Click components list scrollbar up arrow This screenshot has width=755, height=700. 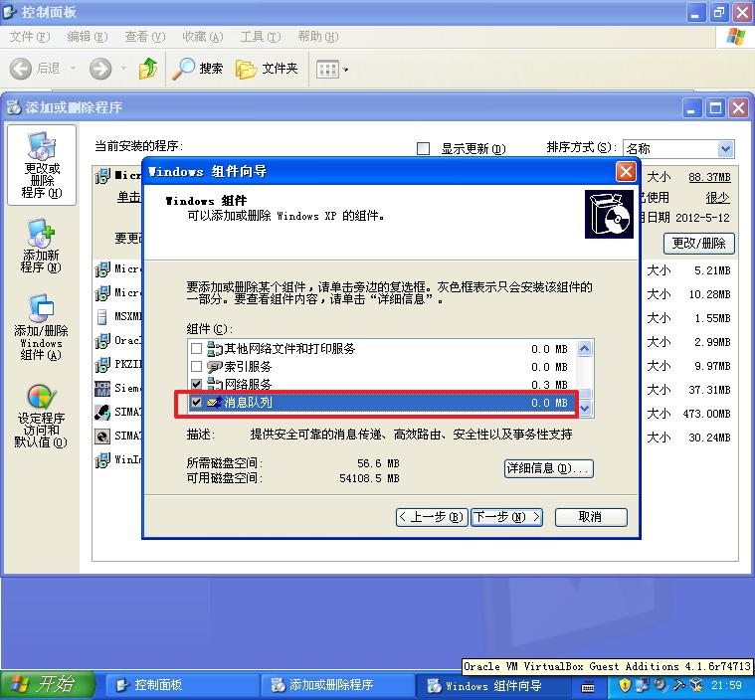pyautogui.click(x=585, y=348)
